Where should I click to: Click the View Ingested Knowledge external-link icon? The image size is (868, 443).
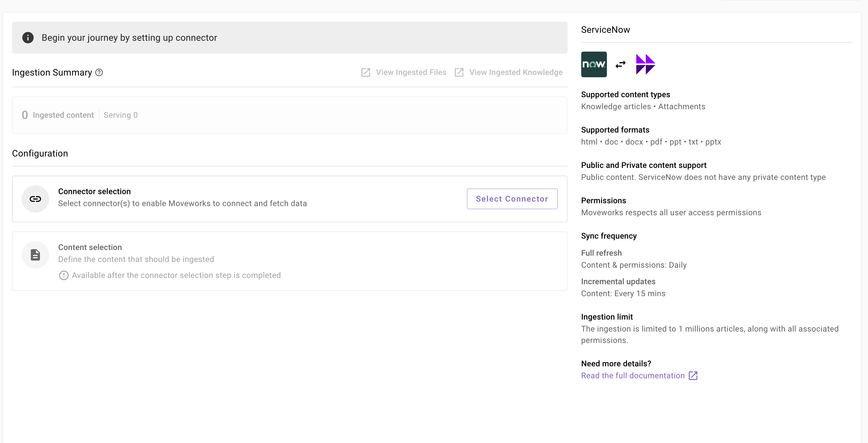tap(459, 72)
